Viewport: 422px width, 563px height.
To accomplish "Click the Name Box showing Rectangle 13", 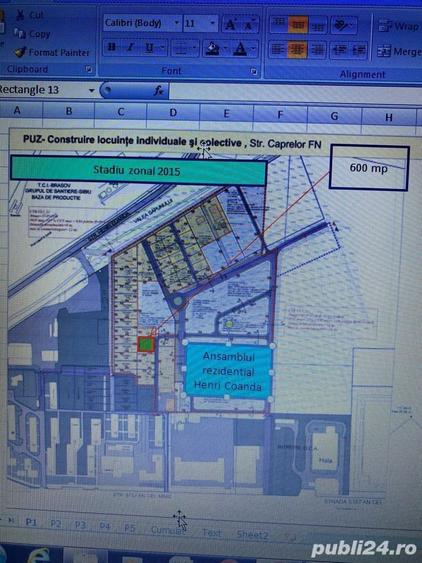I will [x=43, y=90].
